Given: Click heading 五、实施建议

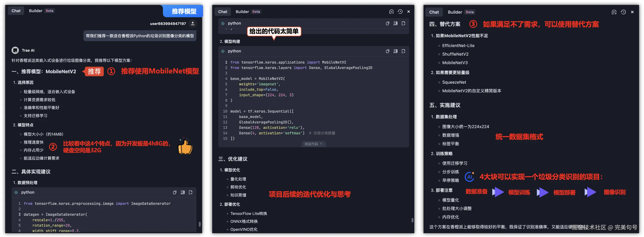Looking at the screenshot, I should (445, 105).
